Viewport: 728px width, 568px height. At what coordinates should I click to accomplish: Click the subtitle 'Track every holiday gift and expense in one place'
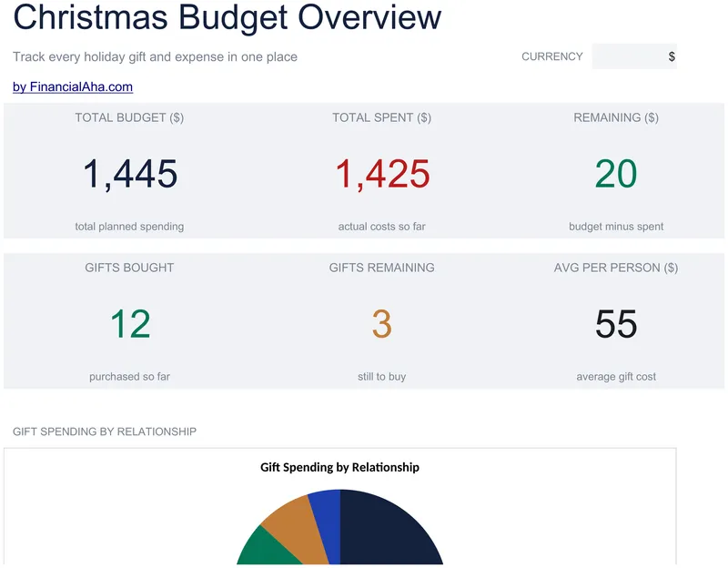click(155, 56)
